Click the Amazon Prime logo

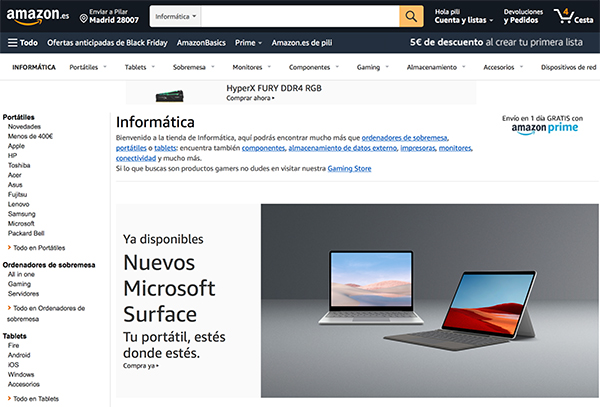pos(545,128)
